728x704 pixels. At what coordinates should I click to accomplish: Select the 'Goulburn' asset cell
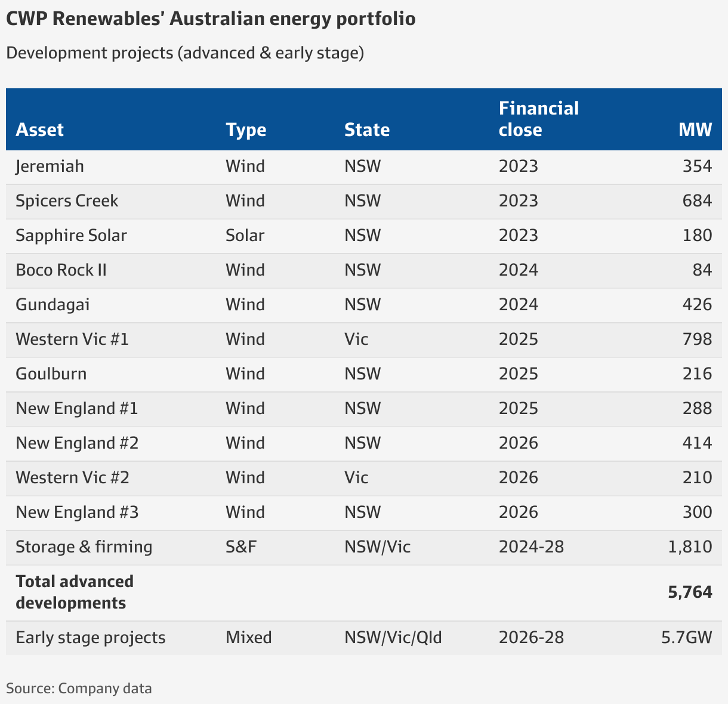pos(51,373)
